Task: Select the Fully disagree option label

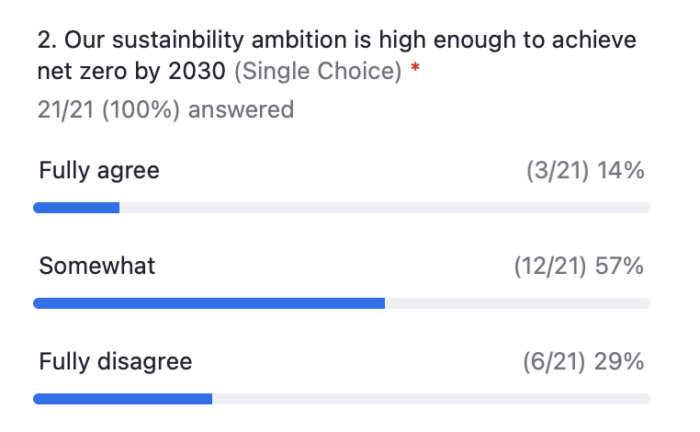Action: click(x=116, y=362)
